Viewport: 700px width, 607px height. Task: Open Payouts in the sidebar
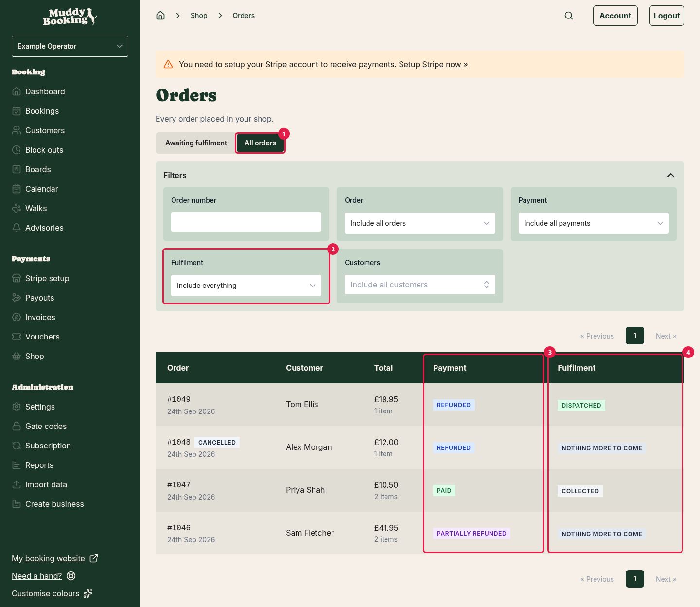coord(40,298)
